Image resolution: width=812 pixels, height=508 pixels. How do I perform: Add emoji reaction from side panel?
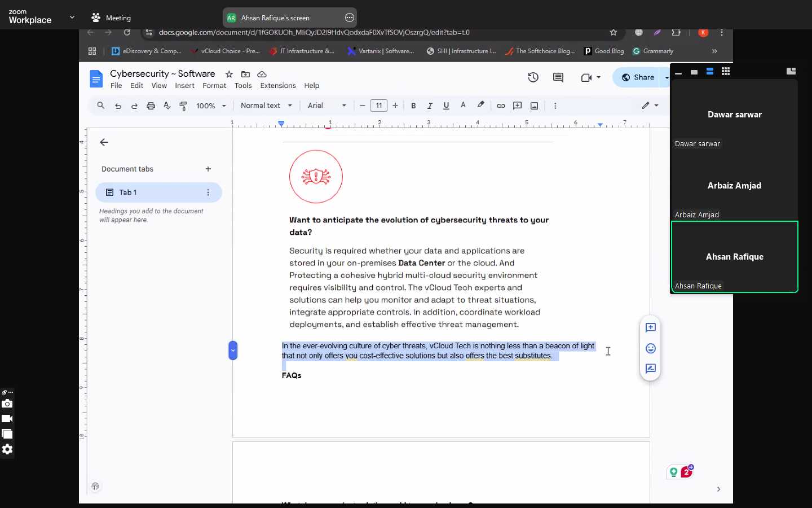[651, 348]
